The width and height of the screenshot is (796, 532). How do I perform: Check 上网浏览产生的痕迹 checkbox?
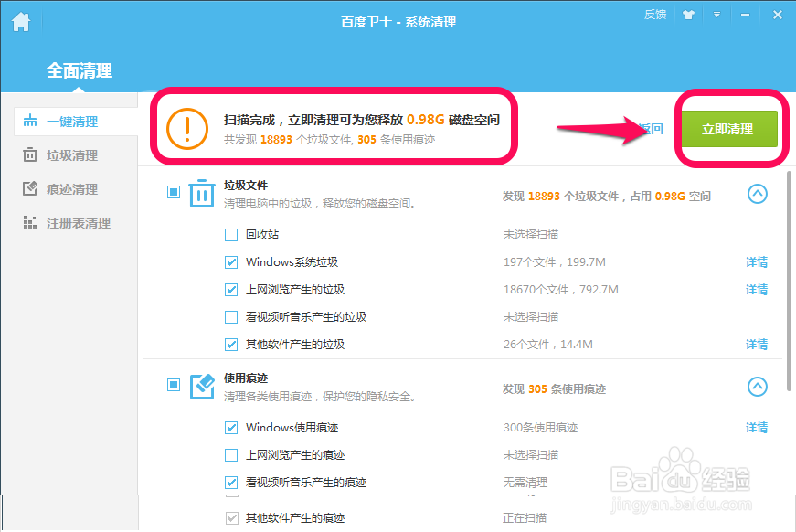(231, 455)
